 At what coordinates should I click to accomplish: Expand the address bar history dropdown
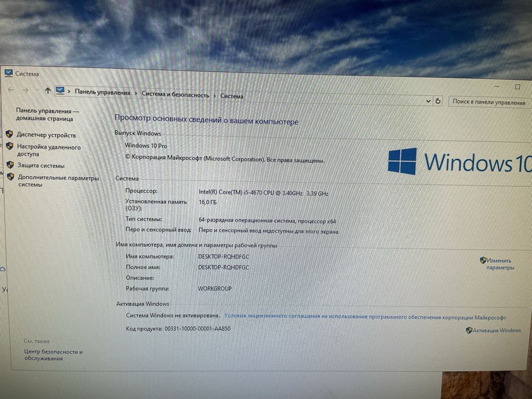point(428,101)
